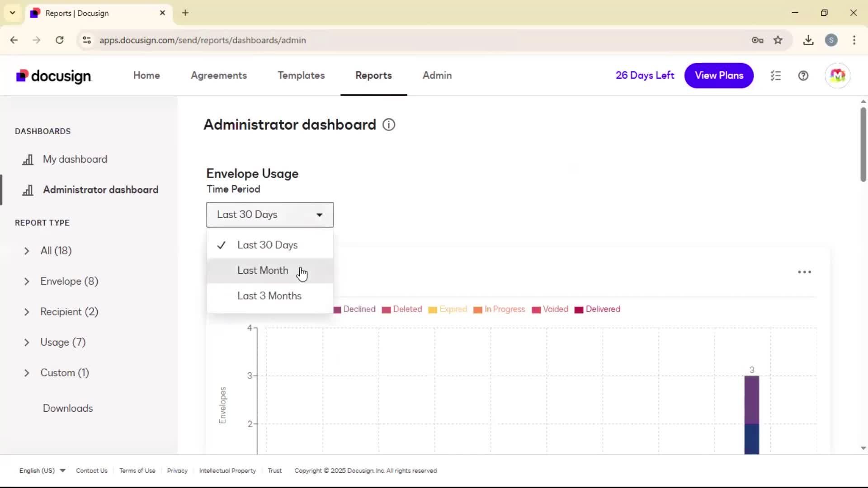Click the My dashboard chart icon
The image size is (868, 488).
click(x=28, y=160)
